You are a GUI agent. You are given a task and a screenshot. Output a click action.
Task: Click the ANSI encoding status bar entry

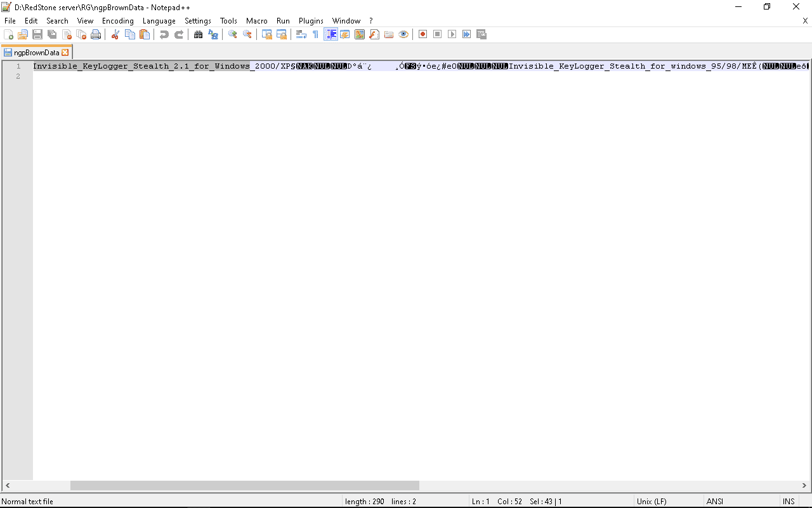tap(715, 501)
